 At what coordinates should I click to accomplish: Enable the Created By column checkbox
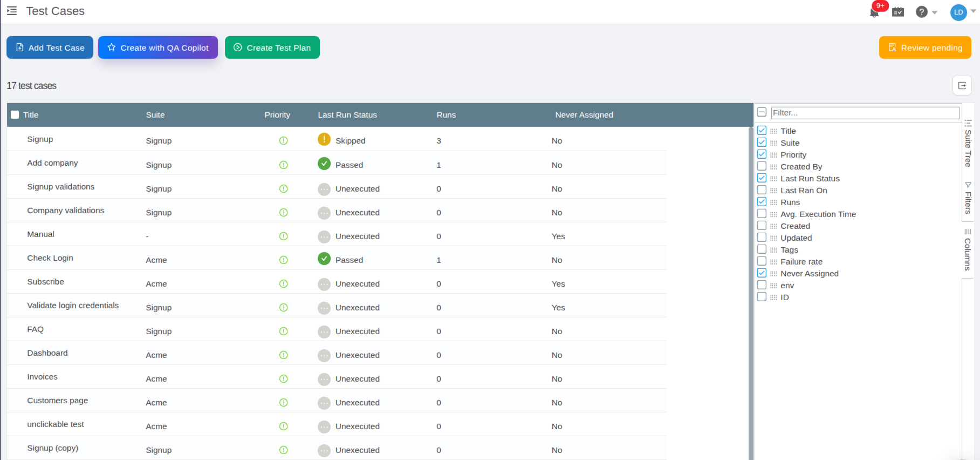[762, 166]
